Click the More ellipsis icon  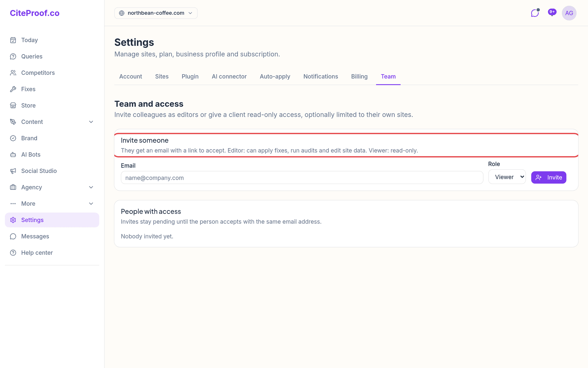pyautogui.click(x=13, y=204)
